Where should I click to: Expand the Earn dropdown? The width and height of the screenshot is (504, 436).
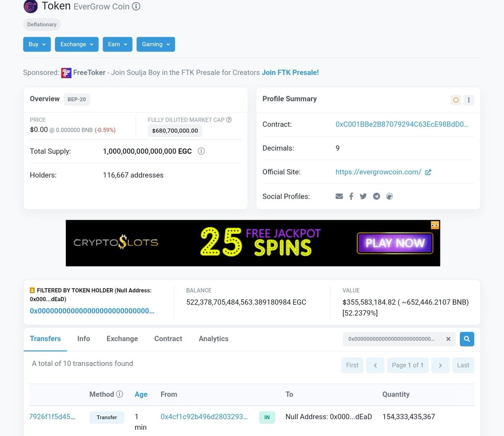click(118, 44)
